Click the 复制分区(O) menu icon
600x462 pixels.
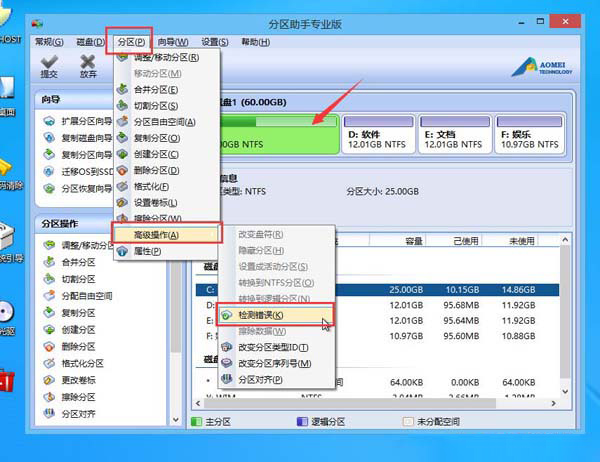122,137
